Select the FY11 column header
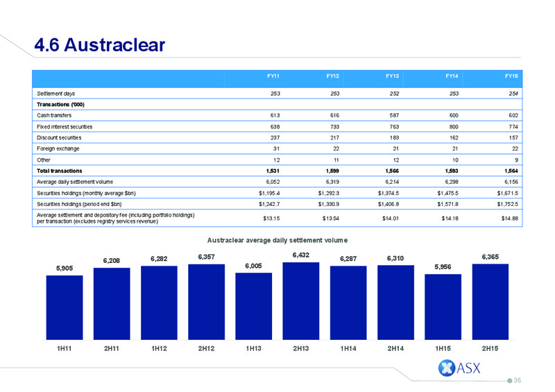555x392 pixels. [273, 76]
